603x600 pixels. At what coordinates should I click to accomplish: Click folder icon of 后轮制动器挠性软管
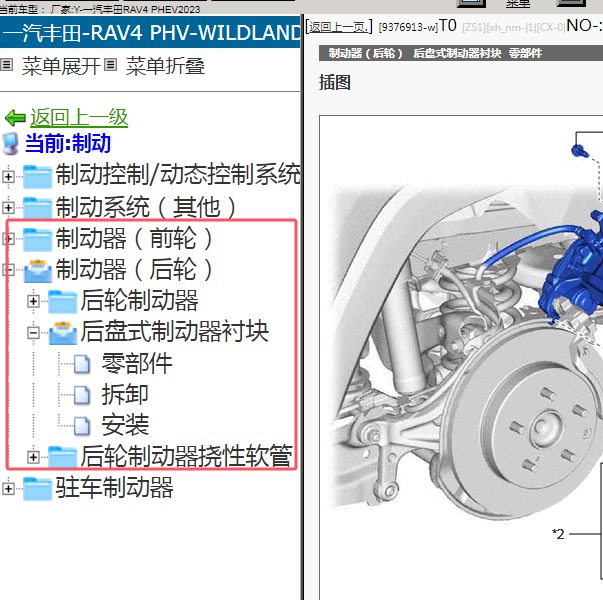[63, 457]
